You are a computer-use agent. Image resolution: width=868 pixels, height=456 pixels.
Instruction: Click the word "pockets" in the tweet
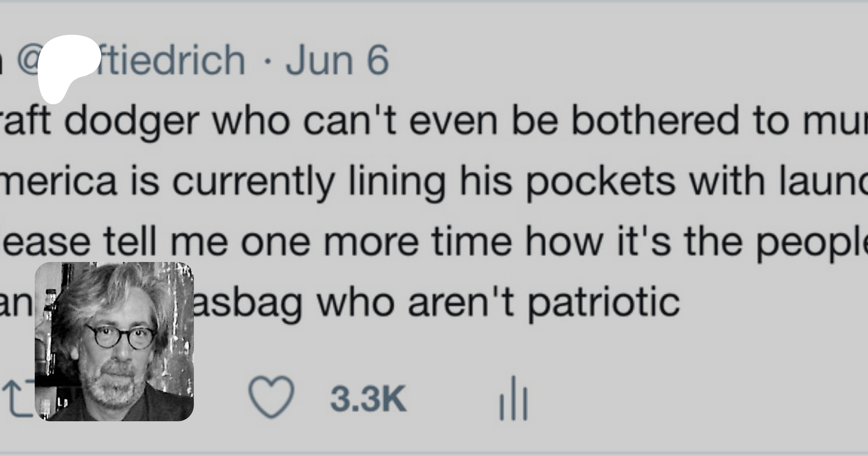pyautogui.click(x=600, y=182)
